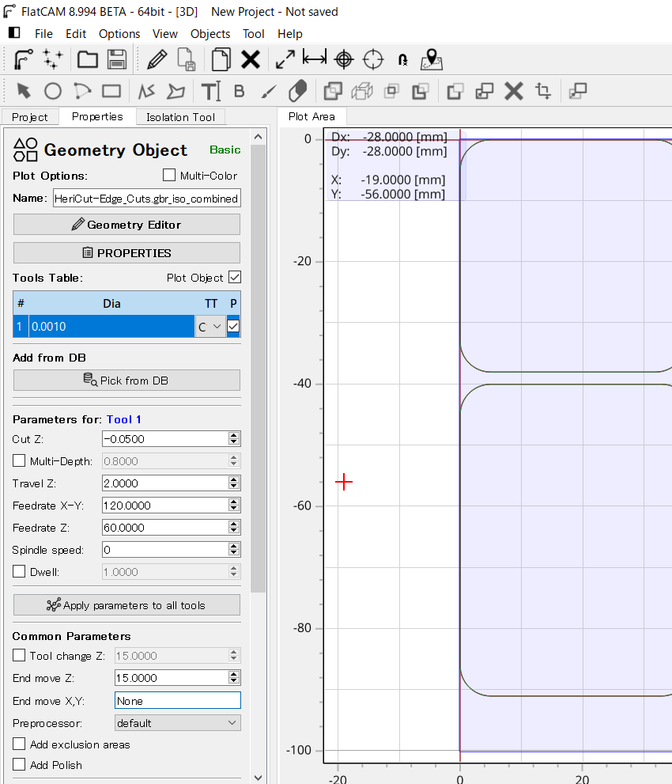Click the save object from editor icon
This screenshot has width=672, height=784.
click(x=187, y=59)
